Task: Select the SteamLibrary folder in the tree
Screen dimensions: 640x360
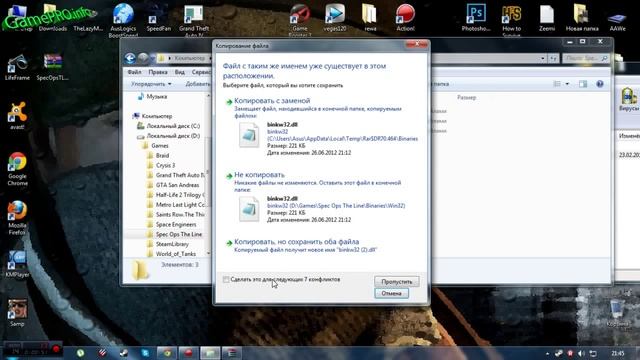Action: (x=172, y=244)
